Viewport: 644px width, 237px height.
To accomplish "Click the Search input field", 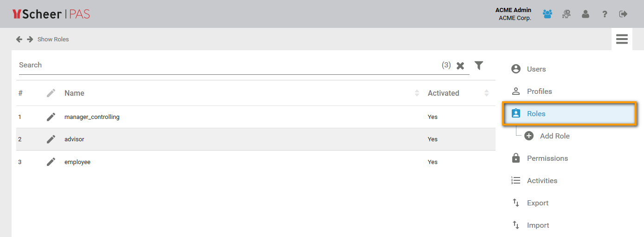I will tap(227, 65).
